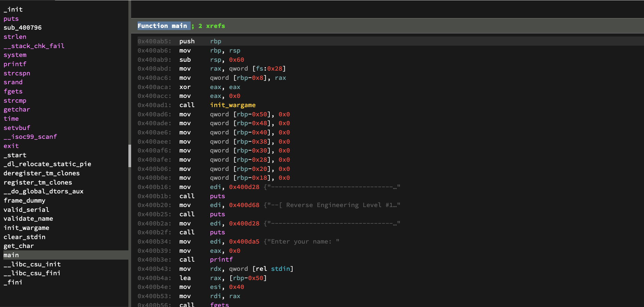
Task: Click rbp-0x30 operand at 0x400af6
Action: (x=252, y=150)
